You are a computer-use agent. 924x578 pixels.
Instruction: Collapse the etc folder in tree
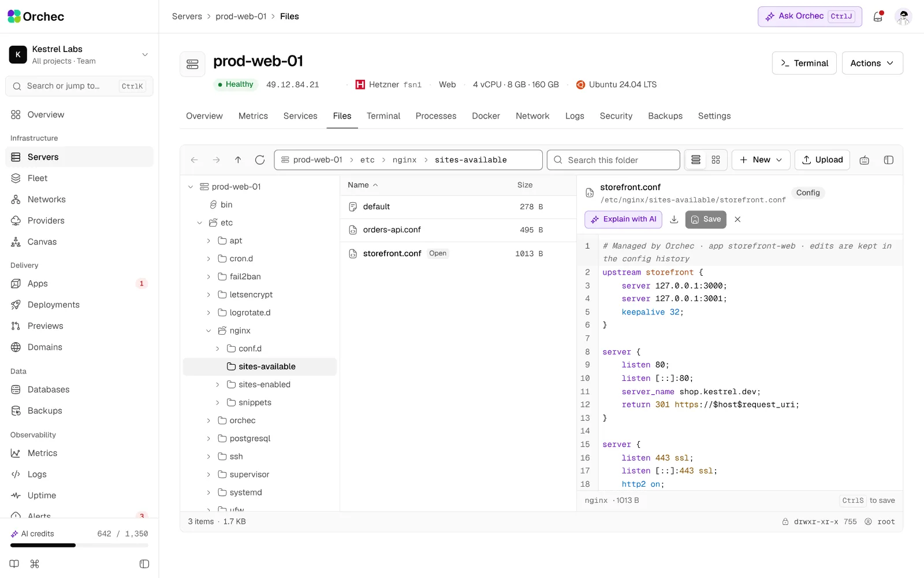[200, 223]
